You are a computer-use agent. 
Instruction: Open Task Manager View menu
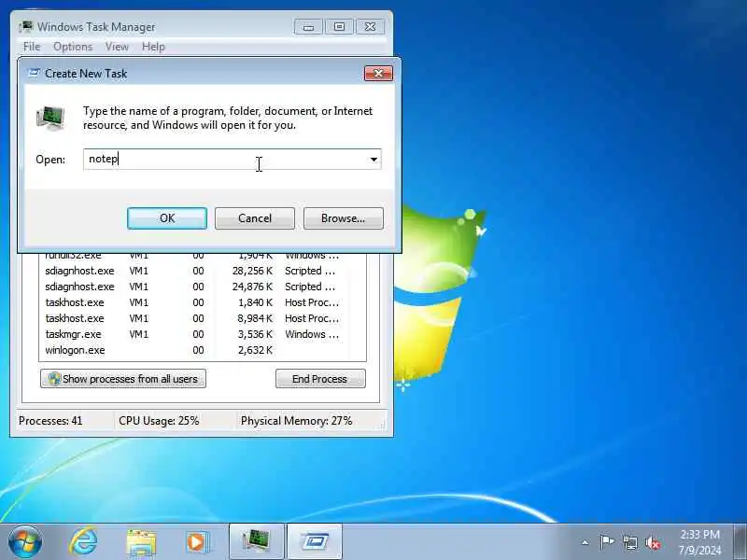tap(117, 47)
